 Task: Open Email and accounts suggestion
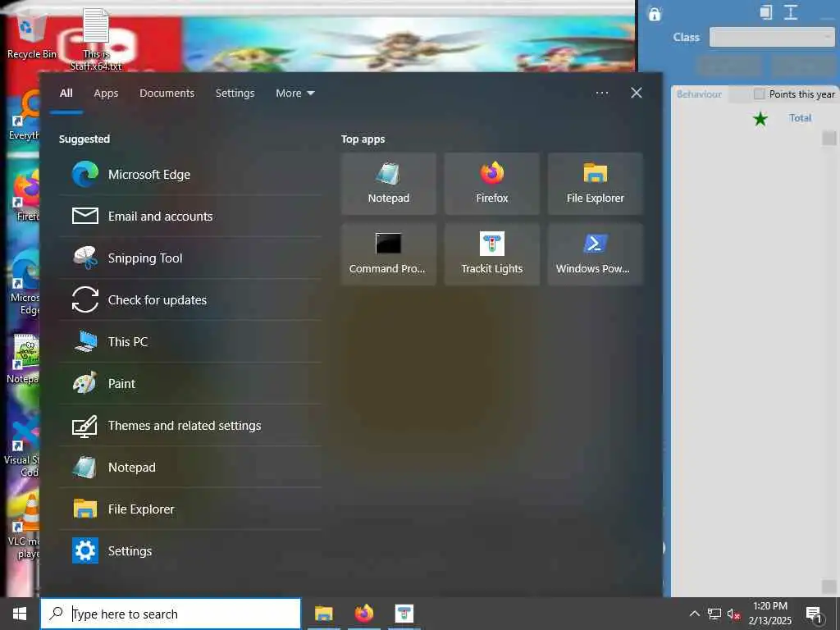coord(190,217)
